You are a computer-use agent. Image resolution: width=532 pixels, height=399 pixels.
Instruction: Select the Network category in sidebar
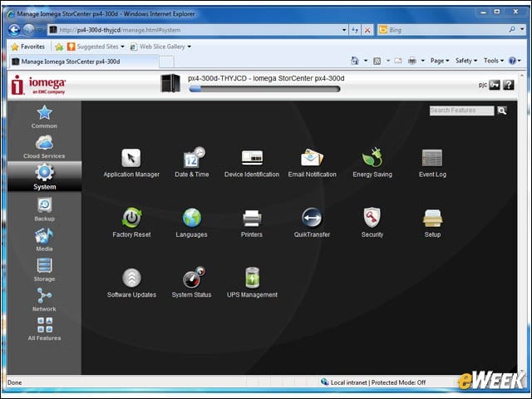[44, 300]
